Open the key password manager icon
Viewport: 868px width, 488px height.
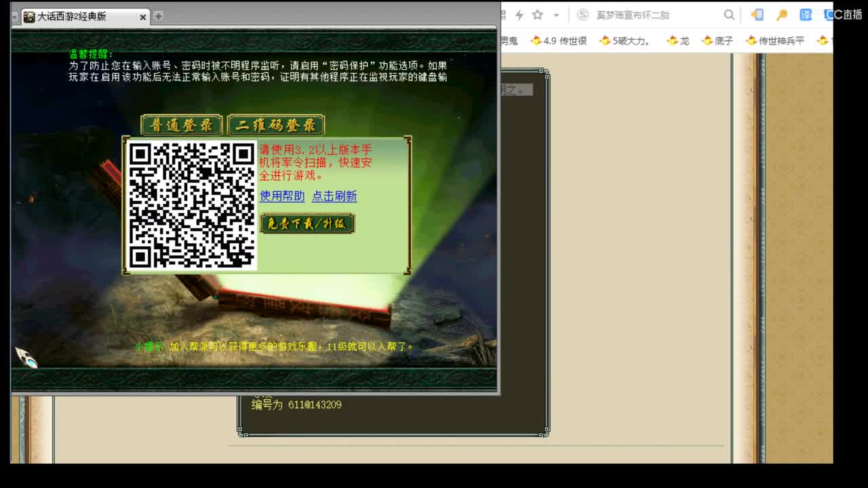781,15
